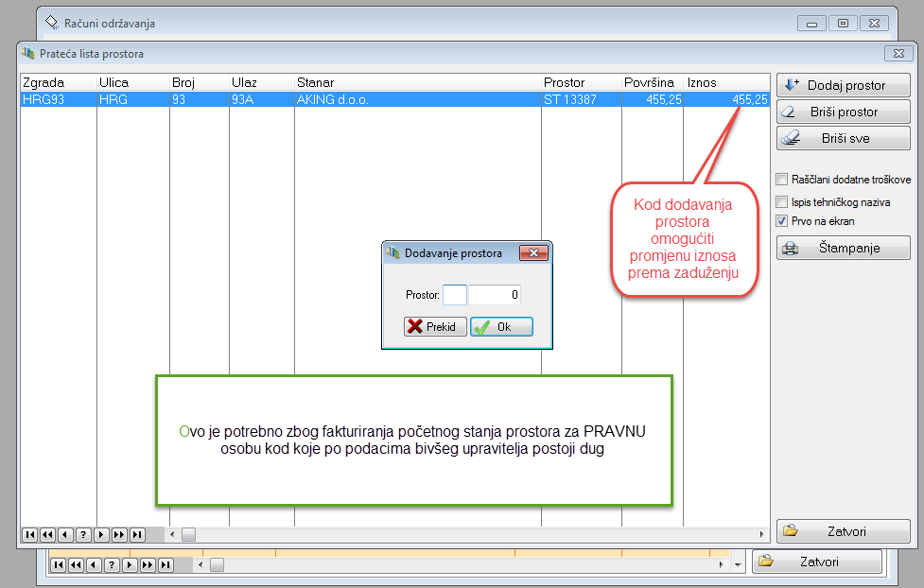Uncheck Prvo na ekran checkbox
Screen dimensions: 924x588
click(782, 221)
